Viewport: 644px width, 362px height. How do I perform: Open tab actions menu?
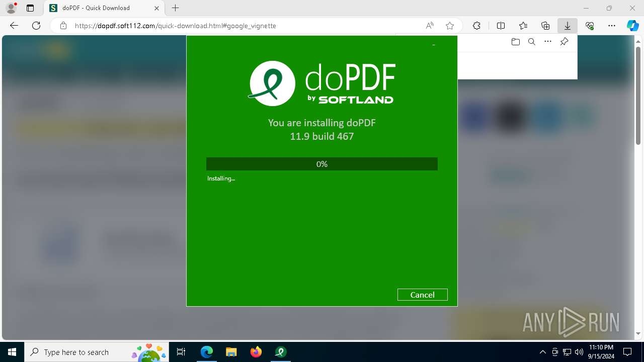(30, 8)
